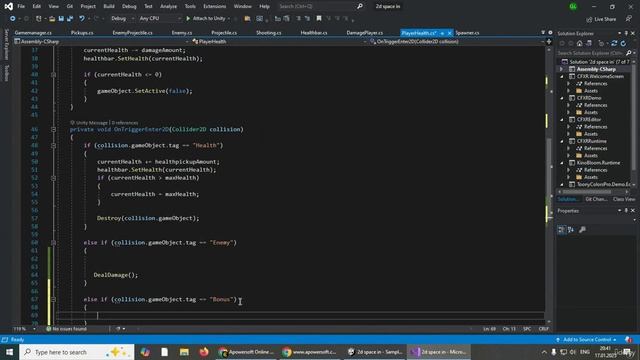Viewport: 640px width, 360px height.
Task: Click the Categorized icon in Properties
Action: (562, 230)
